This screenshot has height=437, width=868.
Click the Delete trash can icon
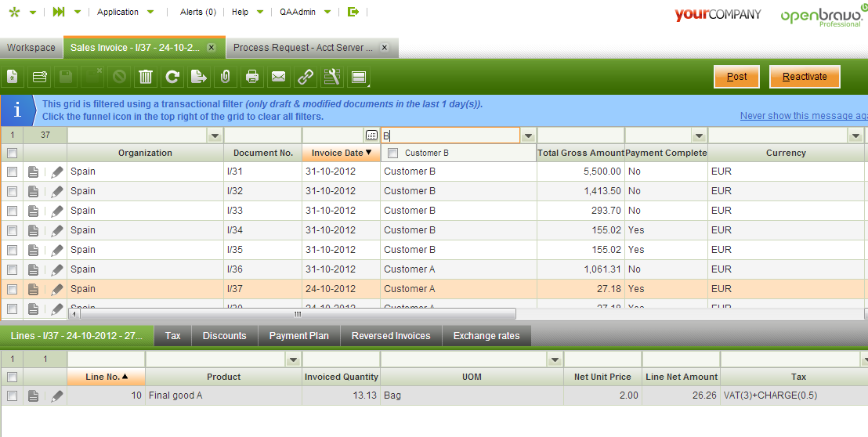click(146, 77)
